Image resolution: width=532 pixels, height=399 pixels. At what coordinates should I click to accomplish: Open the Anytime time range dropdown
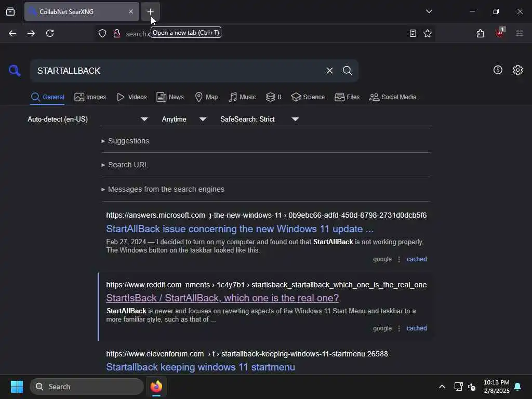(184, 119)
